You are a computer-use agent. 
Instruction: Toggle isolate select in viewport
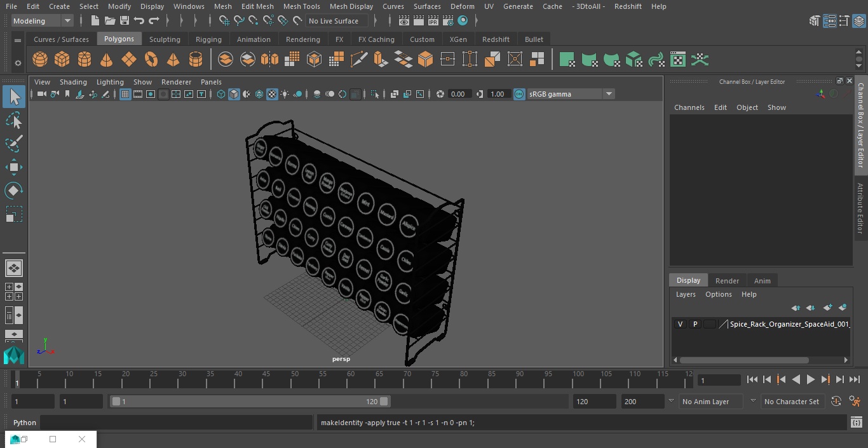(x=375, y=94)
